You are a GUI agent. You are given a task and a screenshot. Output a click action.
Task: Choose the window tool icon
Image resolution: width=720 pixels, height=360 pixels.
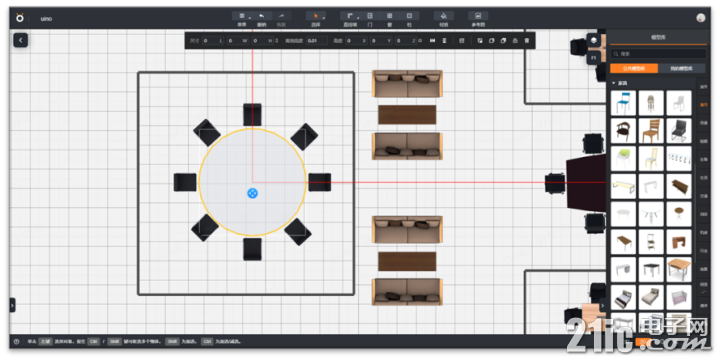[x=390, y=16]
